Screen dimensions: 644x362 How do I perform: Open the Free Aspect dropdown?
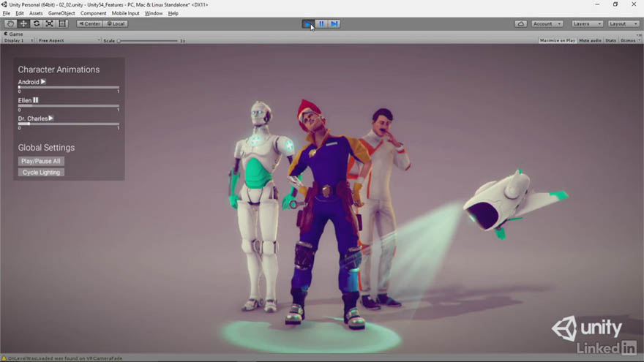coord(69,41)
